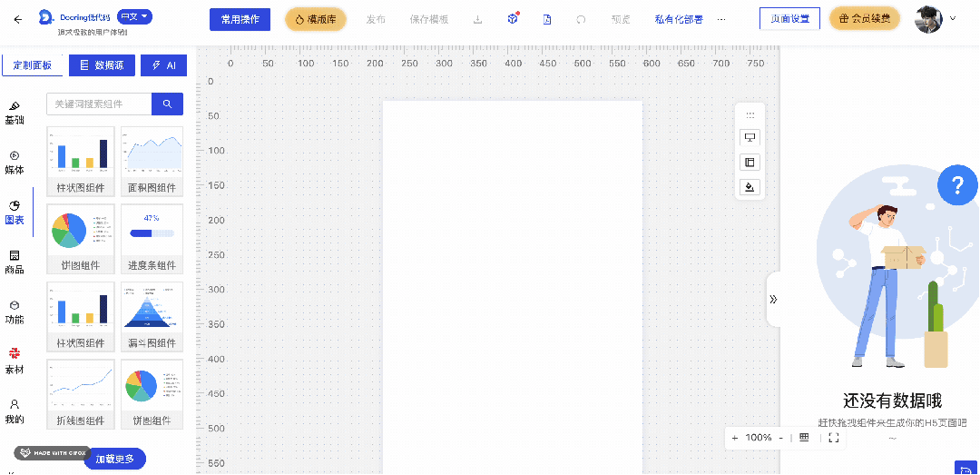Click the PDF document icon

point(547,19)
